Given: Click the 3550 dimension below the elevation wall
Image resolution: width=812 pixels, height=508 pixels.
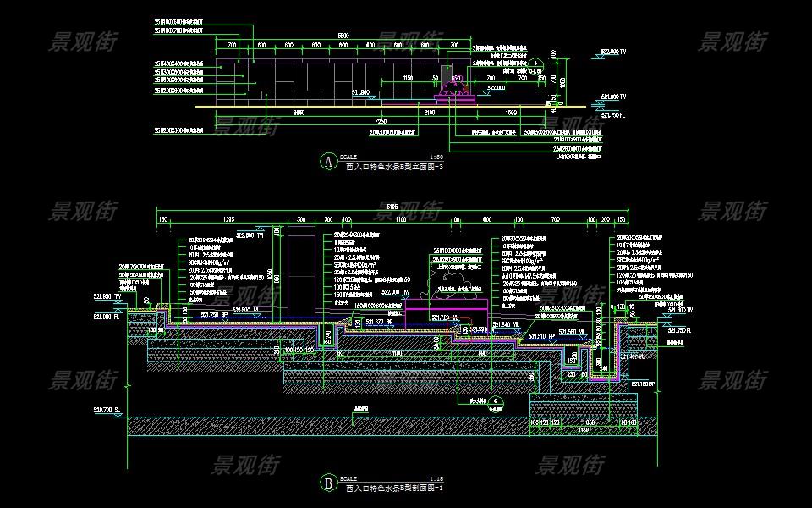Looking at the screenshot, I should [x=299, y=112].
